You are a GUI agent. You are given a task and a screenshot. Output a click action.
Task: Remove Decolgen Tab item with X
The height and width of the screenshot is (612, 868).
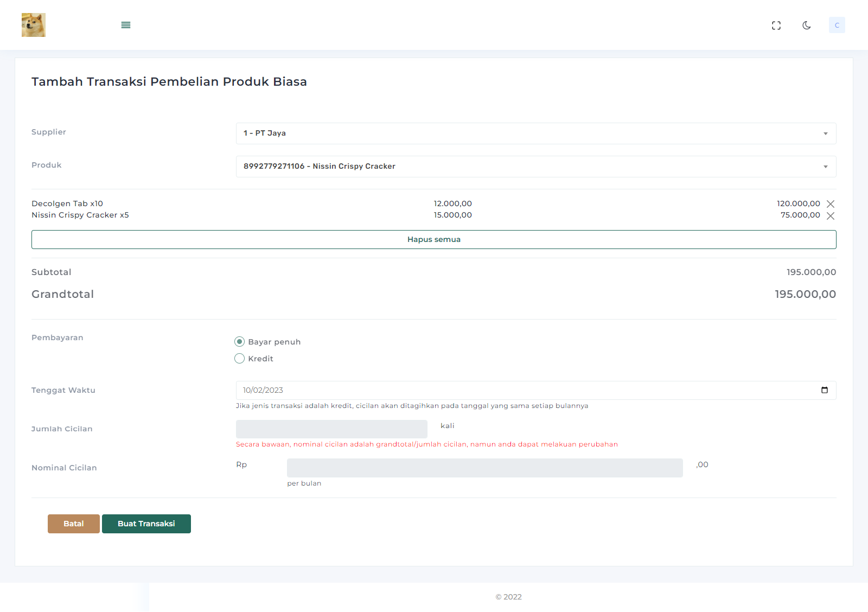pos(831,204)
